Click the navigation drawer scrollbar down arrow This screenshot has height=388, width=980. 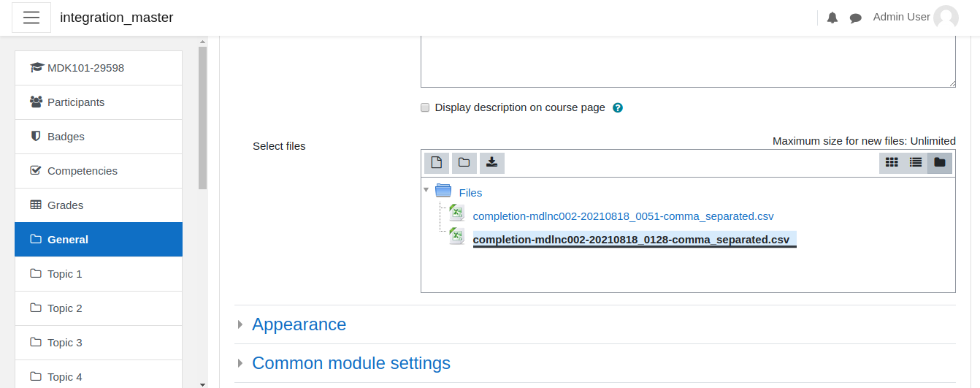coord(202,383)
